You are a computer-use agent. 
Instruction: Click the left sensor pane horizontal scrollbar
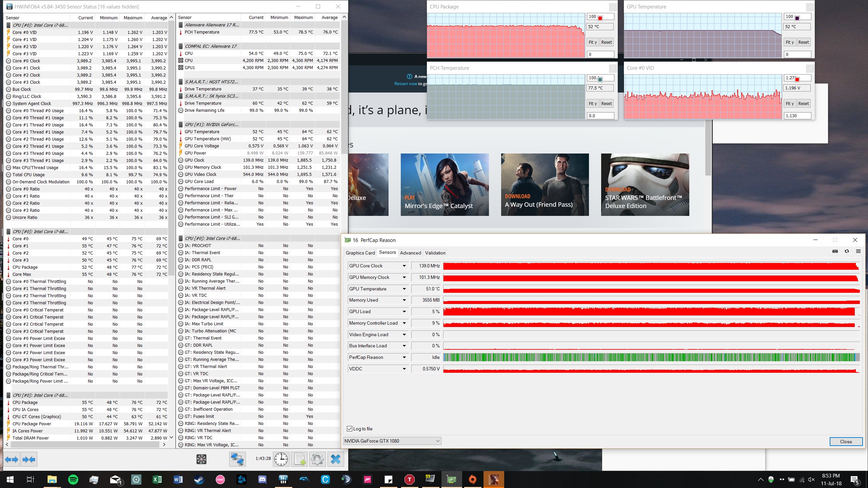[x=85, y=444]
